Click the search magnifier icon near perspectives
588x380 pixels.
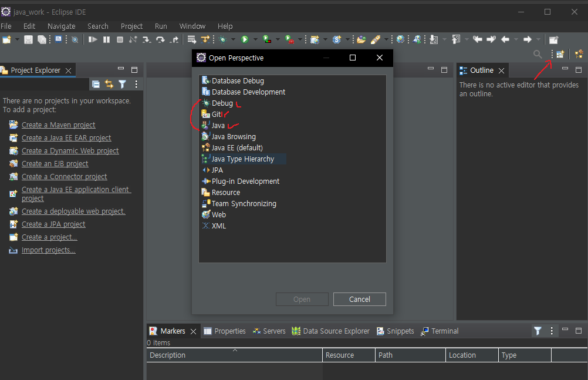(538, 55)
